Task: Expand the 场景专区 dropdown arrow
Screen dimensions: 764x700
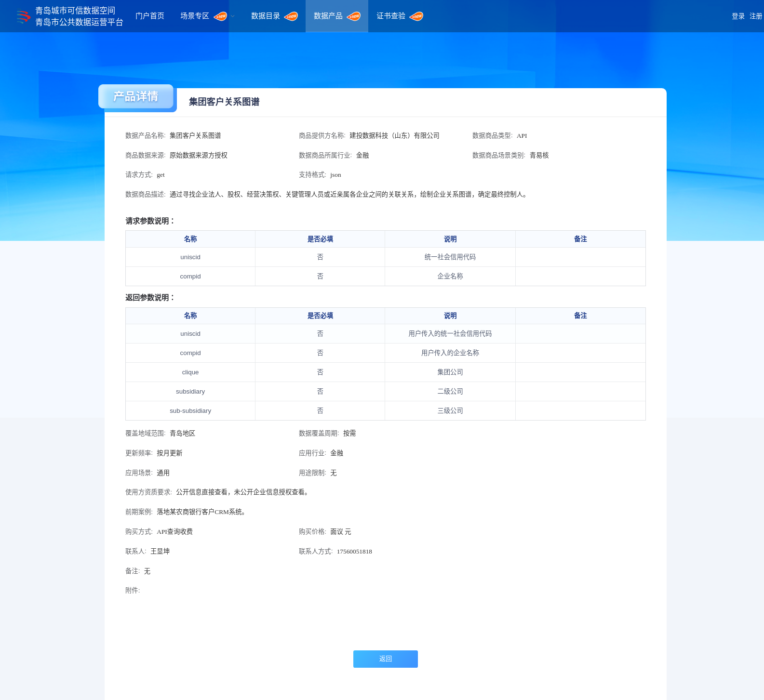Action: click(x=233, y=16)
